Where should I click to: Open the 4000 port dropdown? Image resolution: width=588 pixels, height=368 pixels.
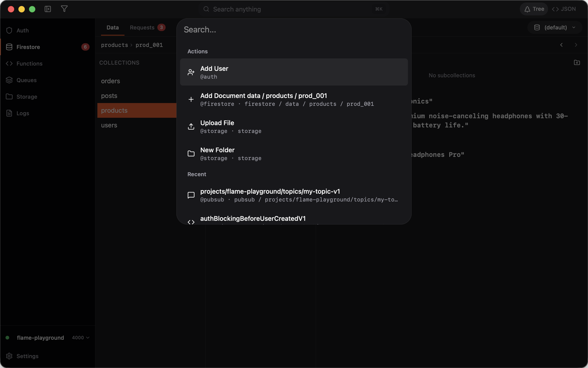coord(81,338)
